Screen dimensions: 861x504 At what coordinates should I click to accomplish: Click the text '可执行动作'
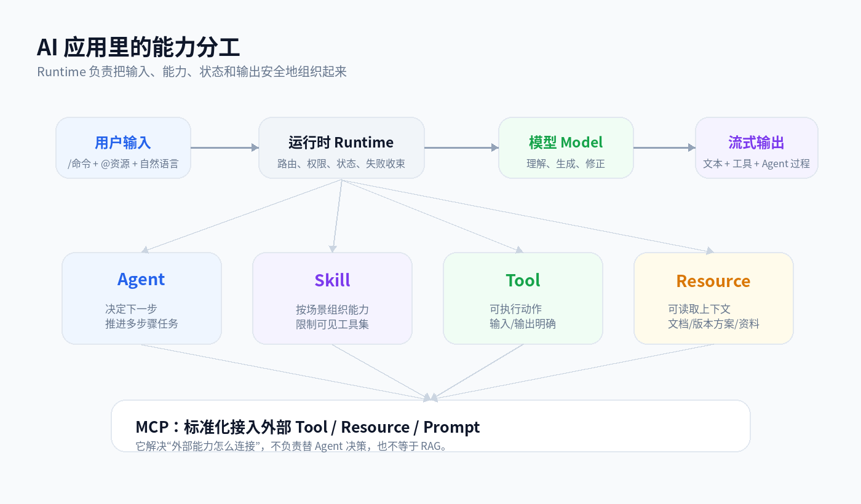(x=515, y=309)
